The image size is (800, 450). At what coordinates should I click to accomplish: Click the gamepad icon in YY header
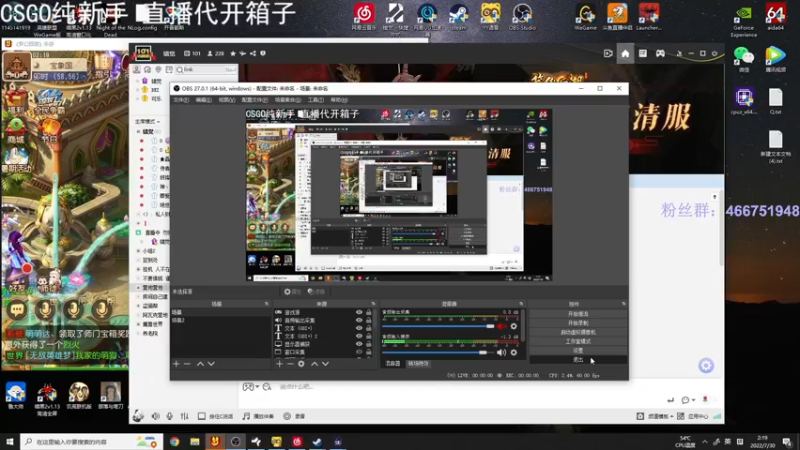point(660,53)
